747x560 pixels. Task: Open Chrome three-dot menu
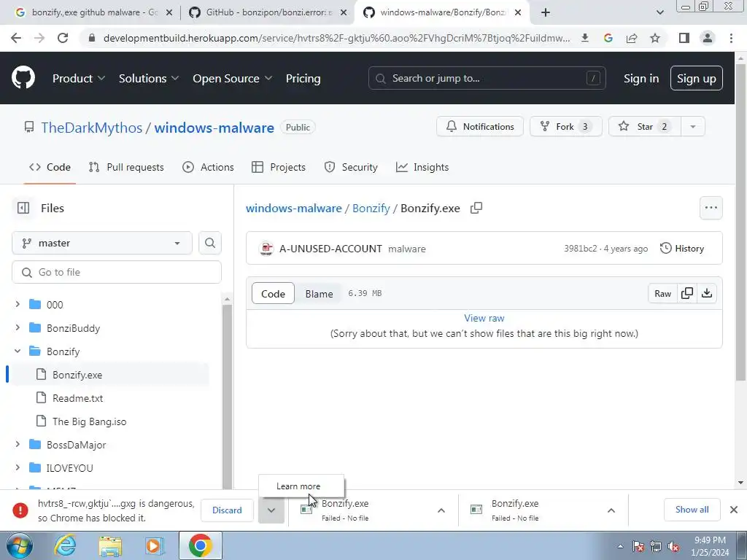click(x=731, y=38)
